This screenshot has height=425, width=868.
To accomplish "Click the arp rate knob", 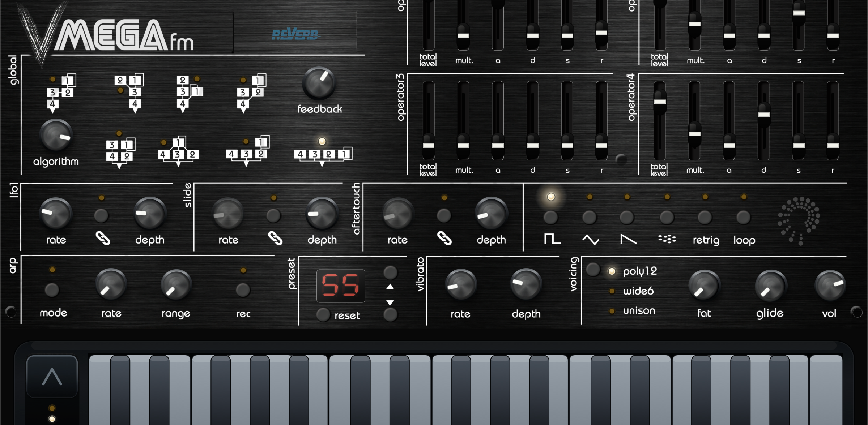I will click(111, 284).
